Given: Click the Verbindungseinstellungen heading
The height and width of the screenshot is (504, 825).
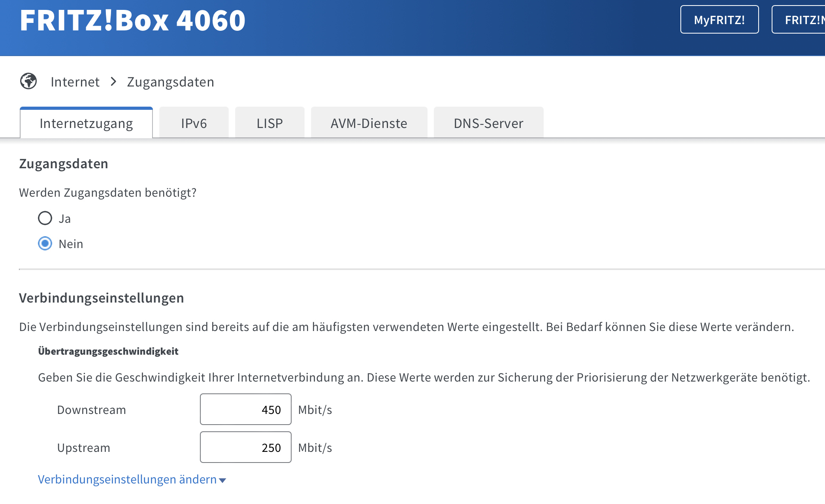Looking at the screenshot, I should point(102,298).
